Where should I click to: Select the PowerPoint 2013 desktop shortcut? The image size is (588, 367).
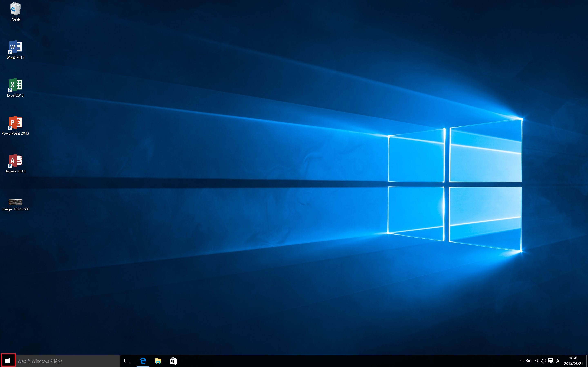click(x=15, y=123)
